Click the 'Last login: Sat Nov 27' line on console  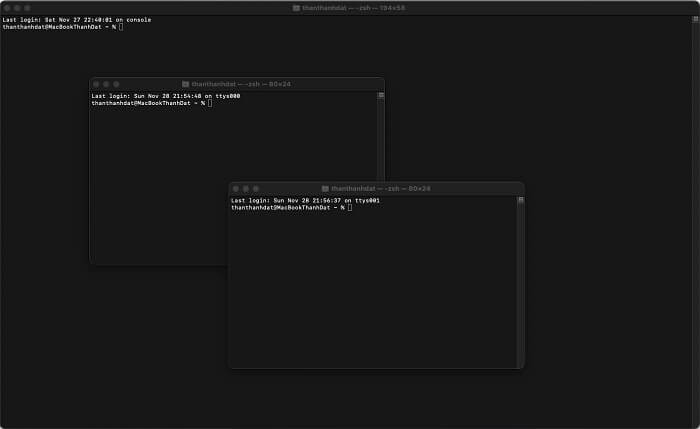(77, 20)
